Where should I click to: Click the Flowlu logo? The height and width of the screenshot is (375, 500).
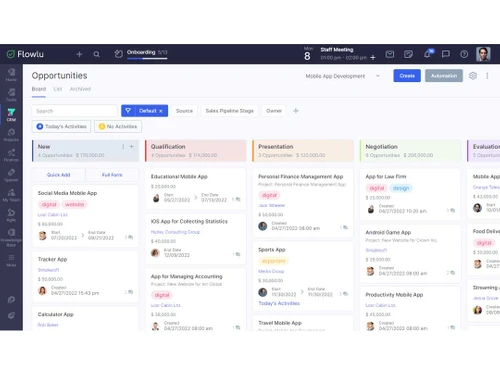pyautogui.click(x=25, y=54)
